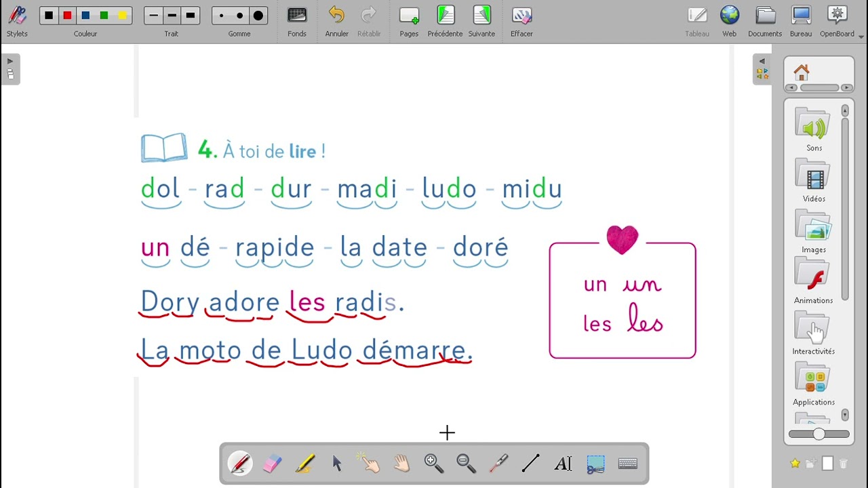The height and width of the screenshot is (488, 868).
Task: Click the zoom in magnifier
Action: [x=434, y=464]
